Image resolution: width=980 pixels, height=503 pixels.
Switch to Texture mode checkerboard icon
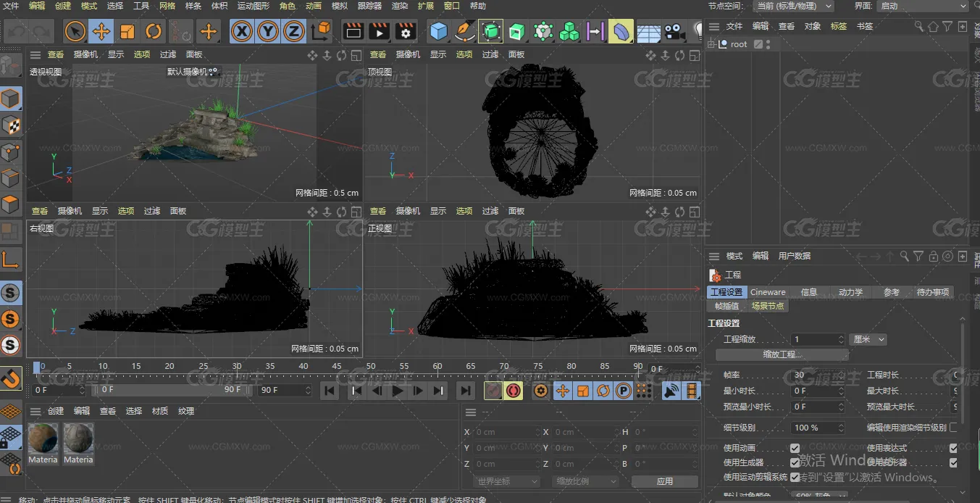[11, 125]
